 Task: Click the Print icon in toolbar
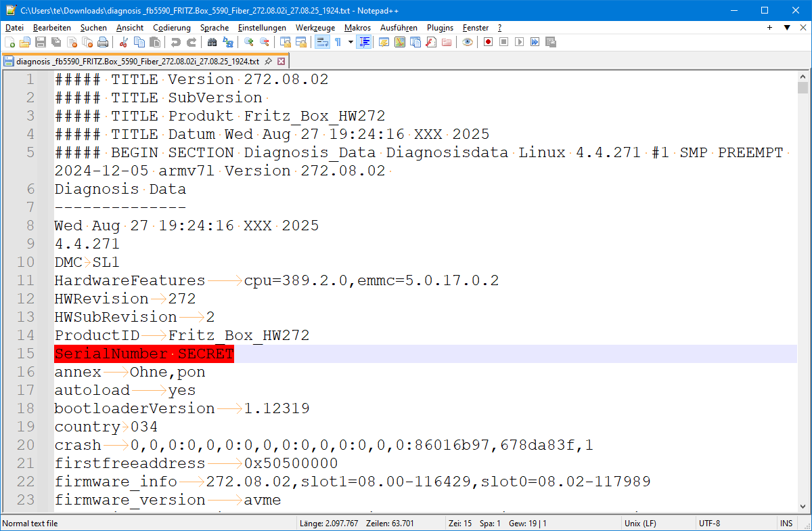(103, 42)
